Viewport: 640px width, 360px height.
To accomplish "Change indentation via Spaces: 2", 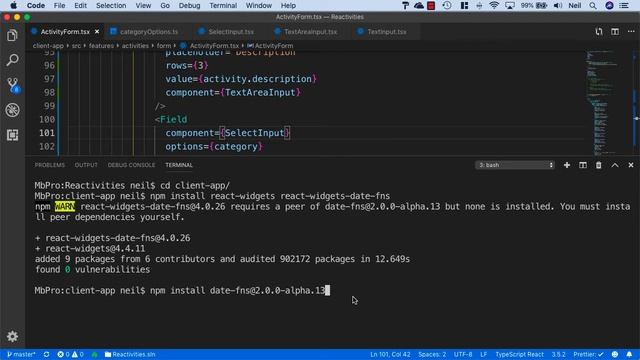I will point(432,354).
